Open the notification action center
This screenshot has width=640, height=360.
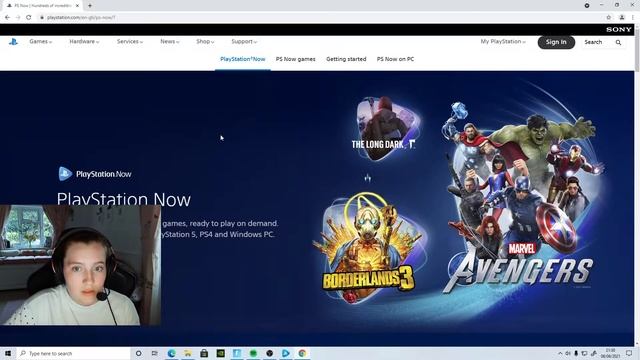click(629, 353)
